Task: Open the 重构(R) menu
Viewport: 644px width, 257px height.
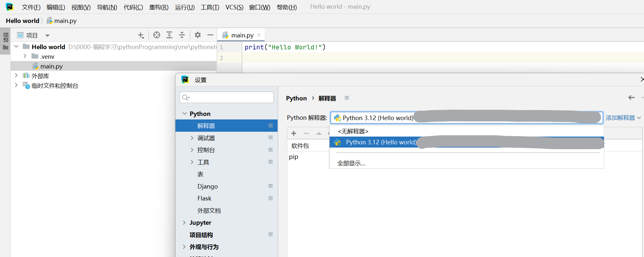Action: (x=159, y=7)
